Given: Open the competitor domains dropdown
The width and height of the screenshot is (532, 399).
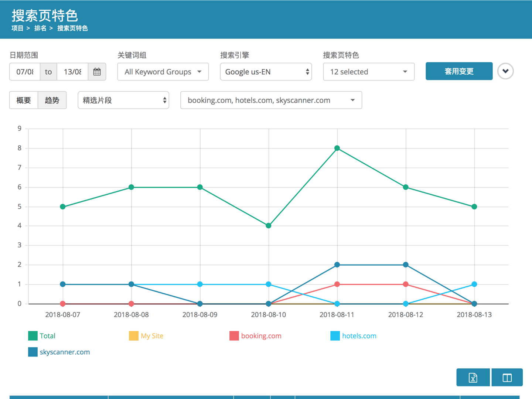Looking at the screenshot, I should click(x=271, y=100).
